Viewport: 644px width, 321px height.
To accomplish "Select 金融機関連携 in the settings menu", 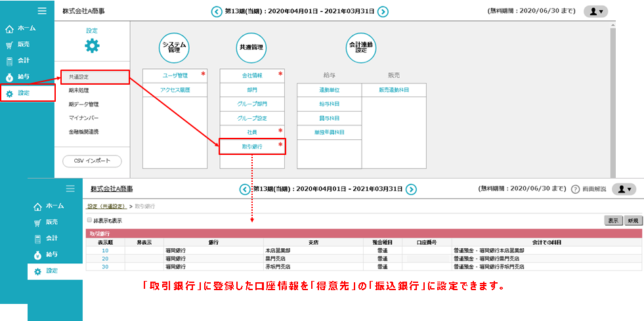I will tap(83, 132).
